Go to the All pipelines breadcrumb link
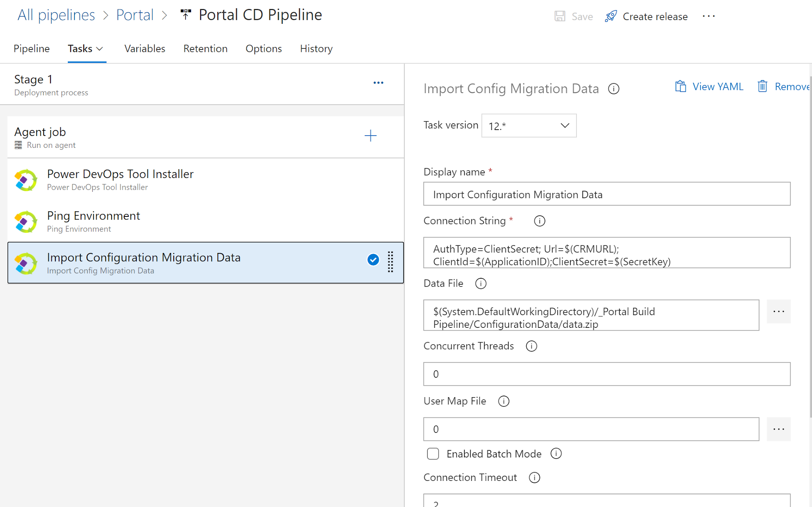This screenshot has height=507, width=812. point(56,15)
